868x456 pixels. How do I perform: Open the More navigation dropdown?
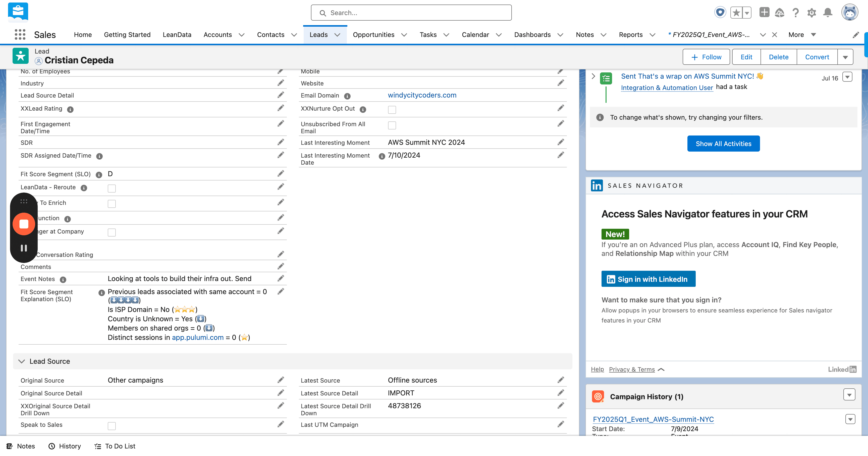pos(802,35)
